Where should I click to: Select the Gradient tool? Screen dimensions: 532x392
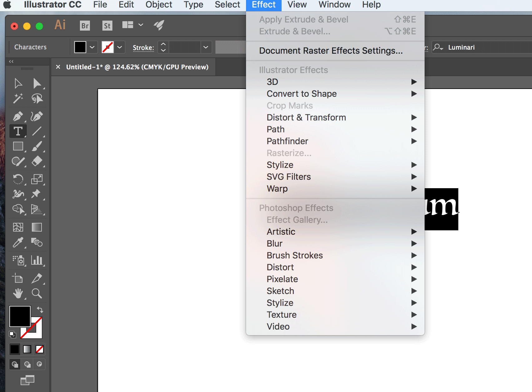(37, 227)
